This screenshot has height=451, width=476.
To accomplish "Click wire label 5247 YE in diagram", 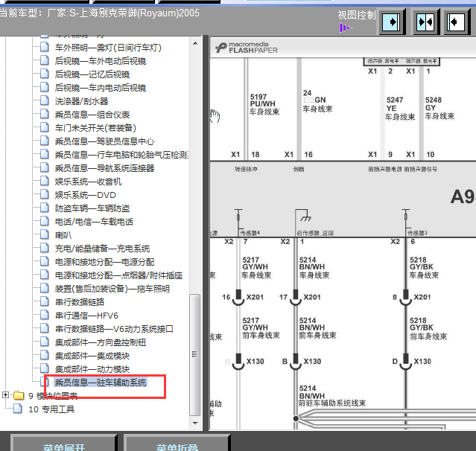I will 395,104.
